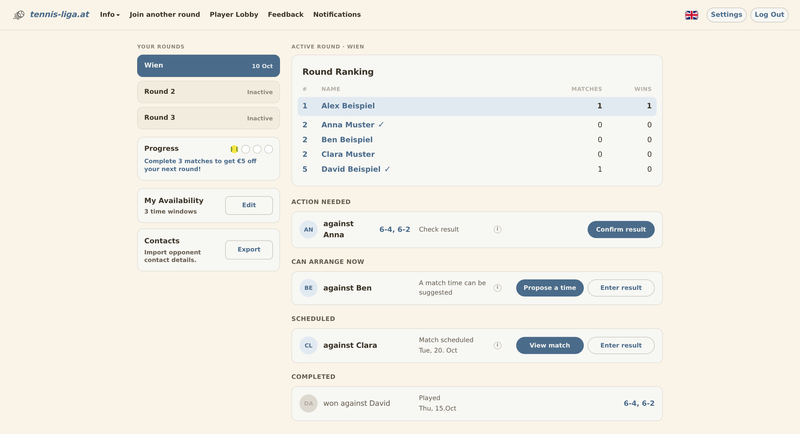Click the BE avatar for Ben

(x=309, y=288)
